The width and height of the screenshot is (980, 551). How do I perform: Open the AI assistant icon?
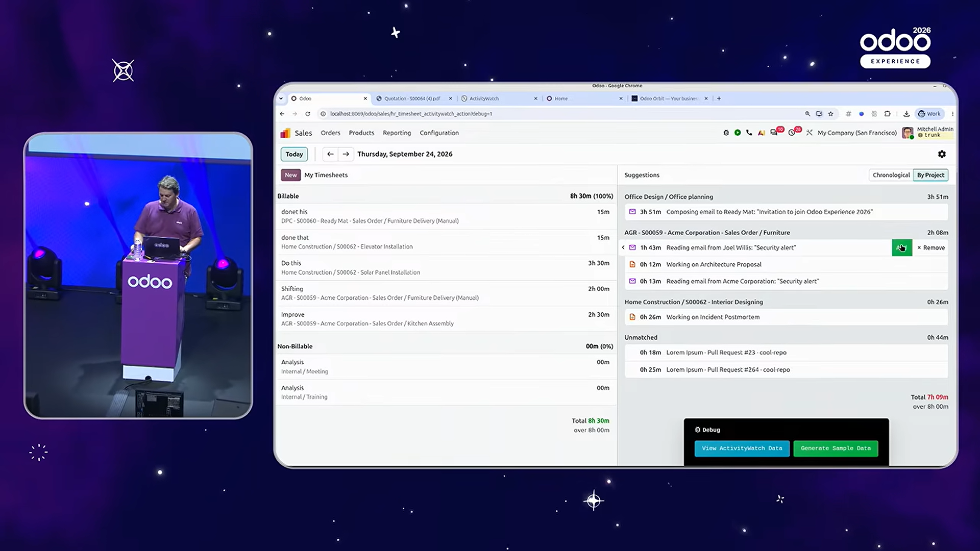[x=762, y=133]
